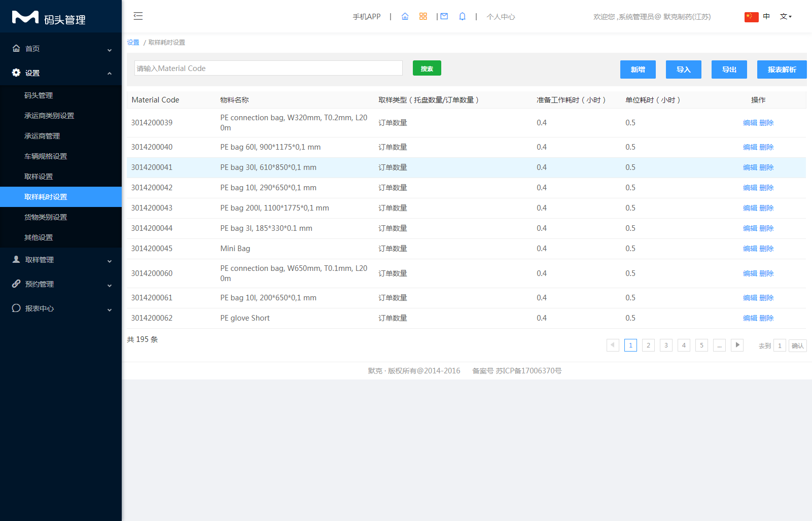Go to next page arrow
812x521 pixels.
tap(737, 345)
